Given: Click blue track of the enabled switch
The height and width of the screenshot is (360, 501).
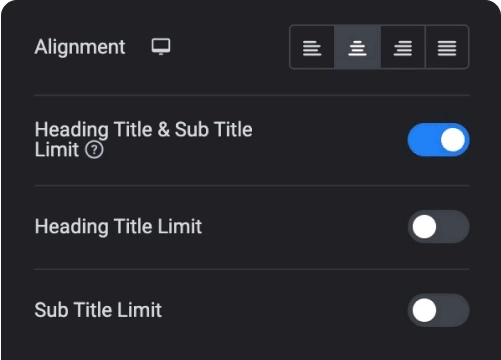Looking at the screenshot, I should coord(423,140).
